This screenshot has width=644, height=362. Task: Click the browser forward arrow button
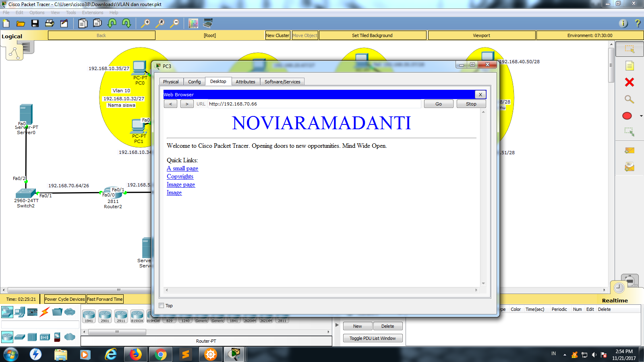click(x=187, y=104)
